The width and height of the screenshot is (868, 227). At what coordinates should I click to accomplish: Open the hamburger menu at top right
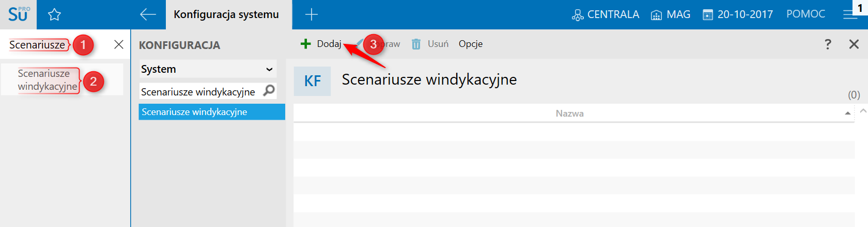point(849,14)
